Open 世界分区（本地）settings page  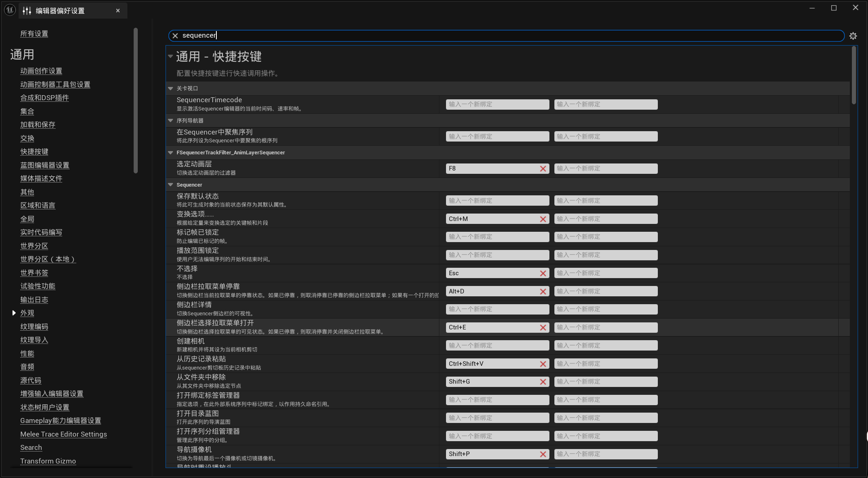[x=48, y=259]
